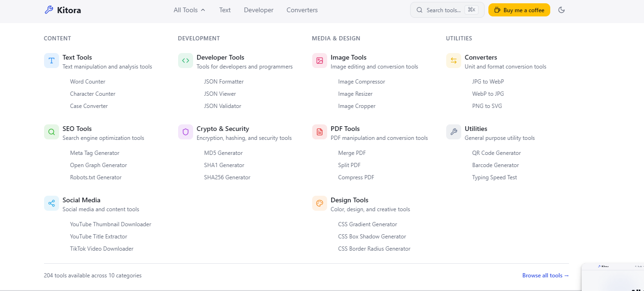Open the Image Resizer tool

point(355,94)
